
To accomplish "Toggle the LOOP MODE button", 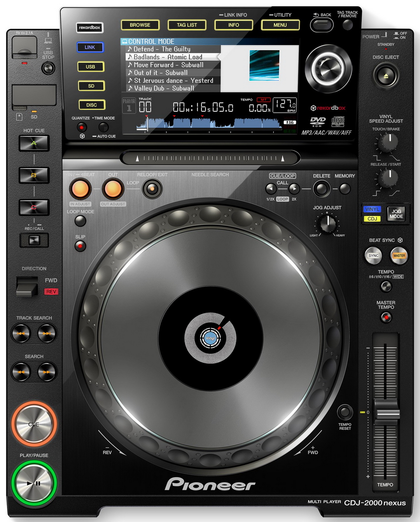I will (80, 221).
